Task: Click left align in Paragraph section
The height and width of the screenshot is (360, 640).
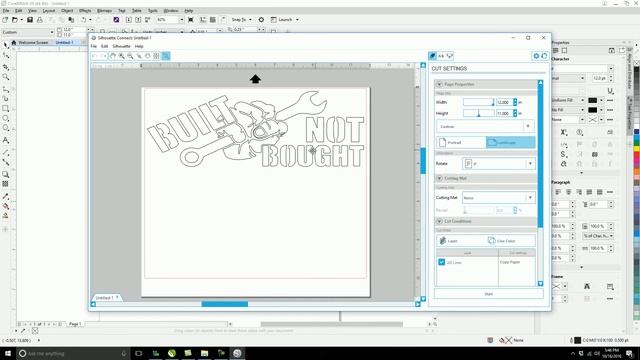Action: point(558,192)
